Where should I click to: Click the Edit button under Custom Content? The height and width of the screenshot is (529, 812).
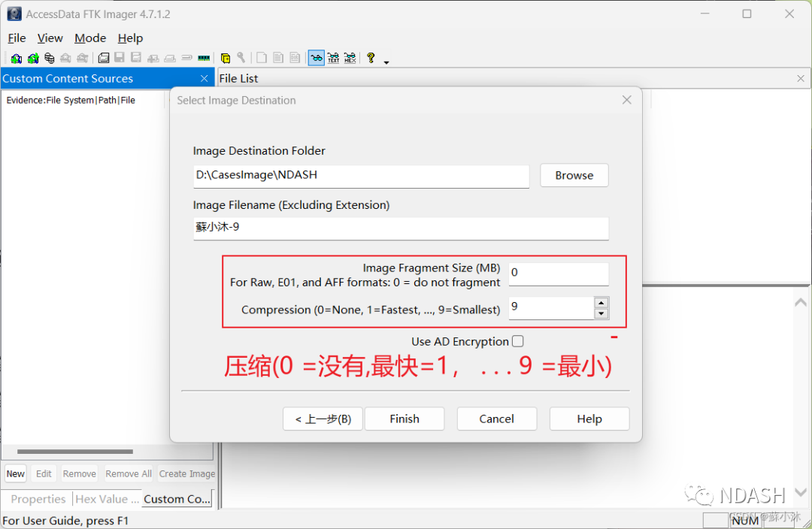click(44, 473)
